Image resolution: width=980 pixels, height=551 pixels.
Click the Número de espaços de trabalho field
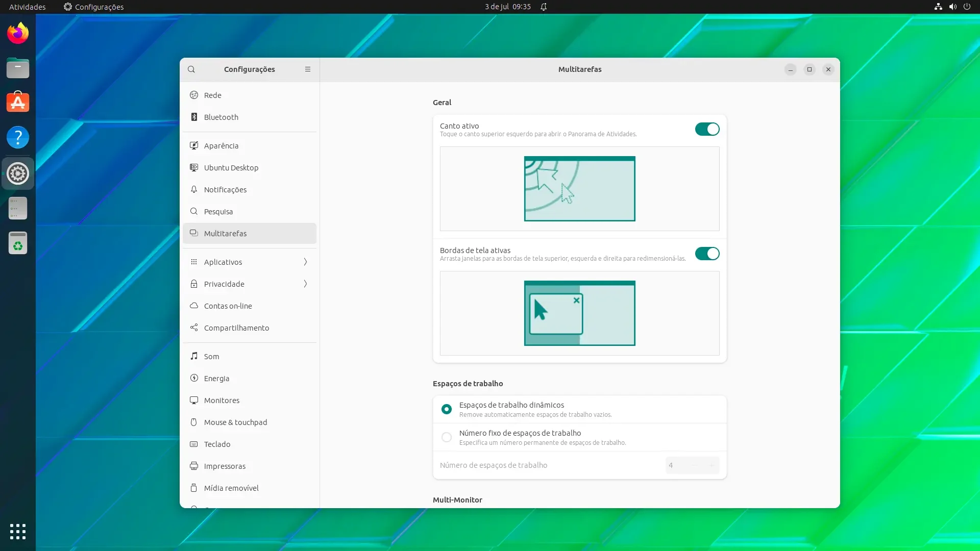(692, 465)
